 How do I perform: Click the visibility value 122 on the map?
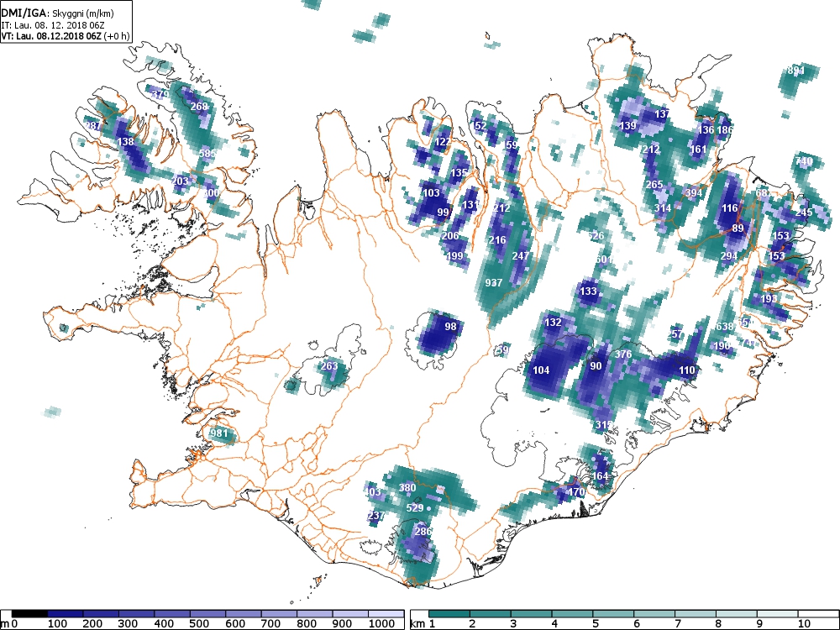tap(443, 142)
